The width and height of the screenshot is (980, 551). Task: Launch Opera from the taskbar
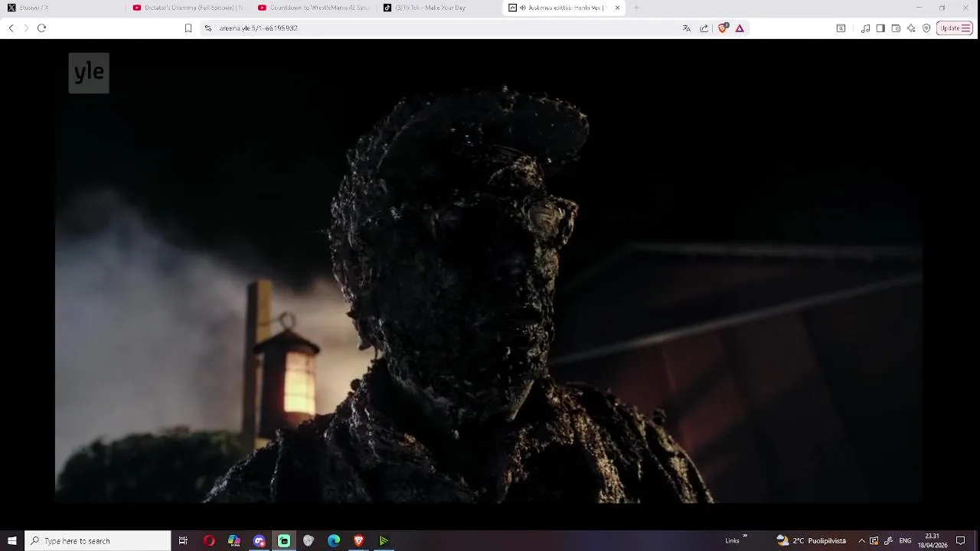pyautogui.click(x=209, y=541)
